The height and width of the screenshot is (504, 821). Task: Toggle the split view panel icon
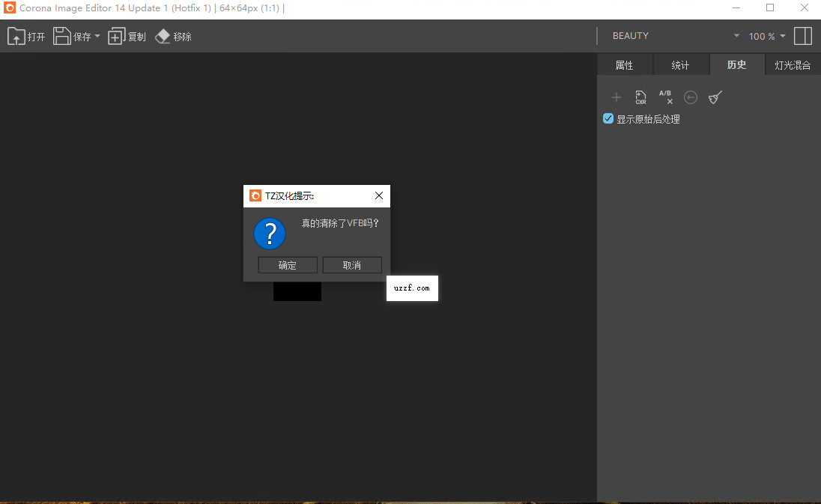[803, 36]
